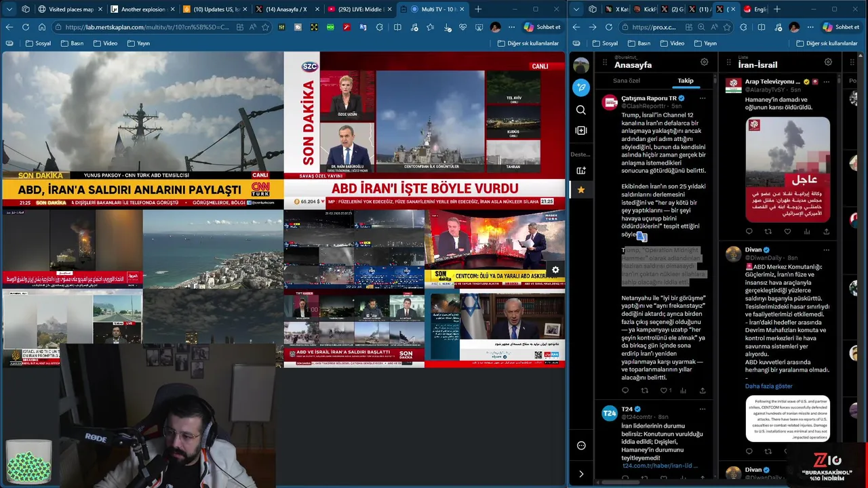Open the search icon in X Pro sidebar

(581, 110)
